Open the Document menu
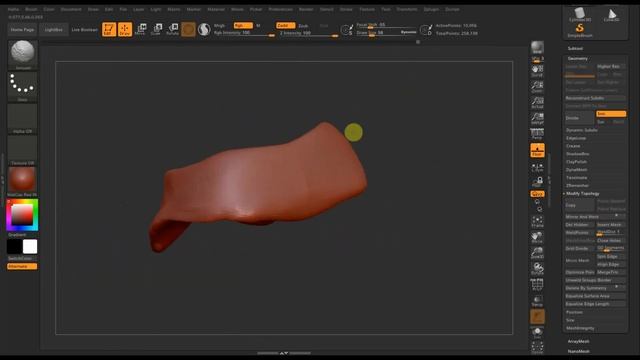The image size is (640, 360). tap(71, 9)
